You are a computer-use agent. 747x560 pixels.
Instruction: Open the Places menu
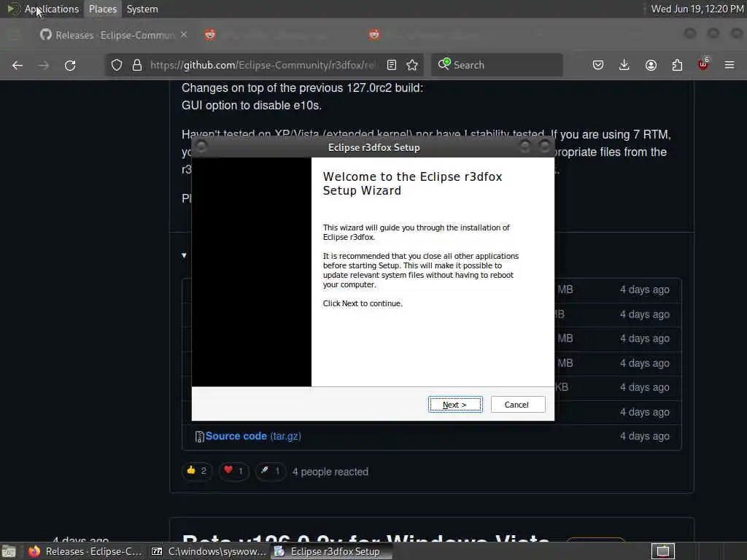click(103, 9)
